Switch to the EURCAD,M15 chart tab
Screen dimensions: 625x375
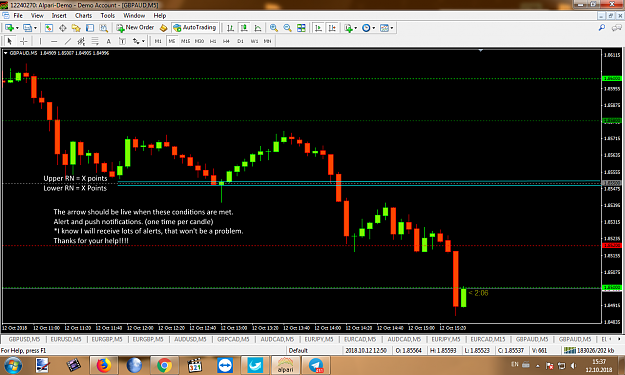487,339
